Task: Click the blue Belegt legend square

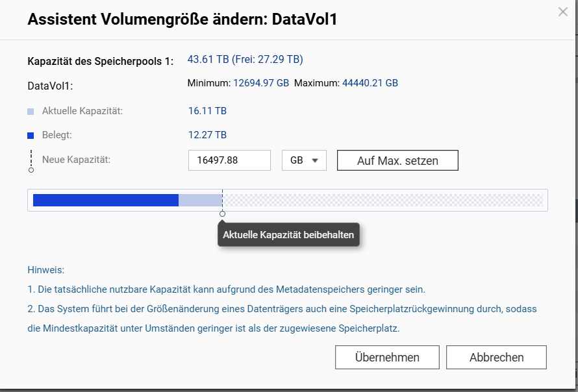Action: pos(31,136)
